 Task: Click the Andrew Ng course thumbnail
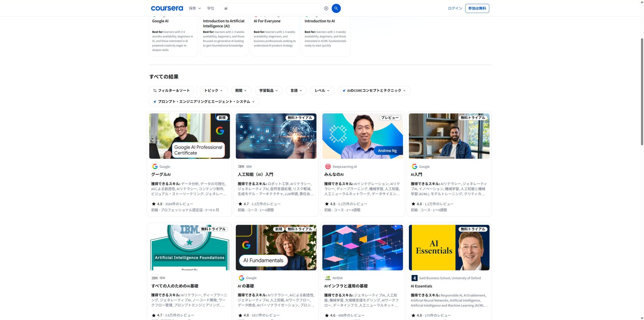(x=363, y=136)
